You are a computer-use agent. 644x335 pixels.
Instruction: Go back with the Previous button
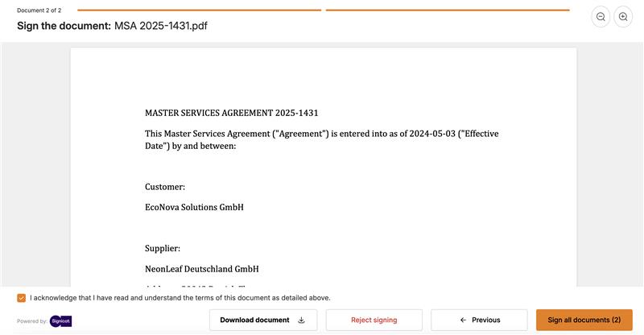[479, 320]
